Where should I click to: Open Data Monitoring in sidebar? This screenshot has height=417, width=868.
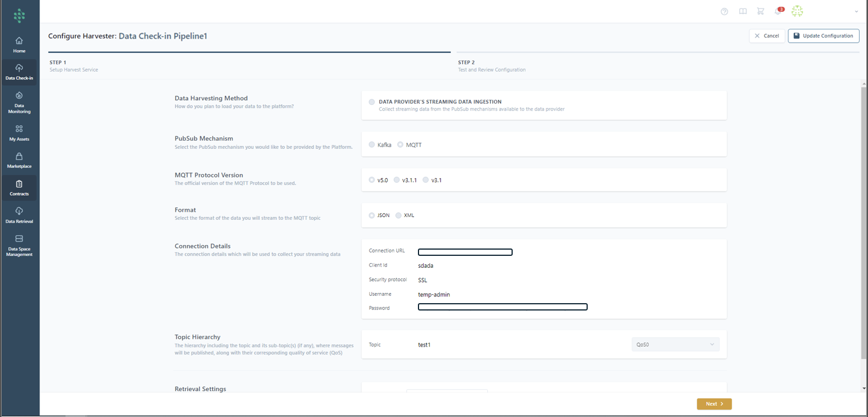click(19, 102)
